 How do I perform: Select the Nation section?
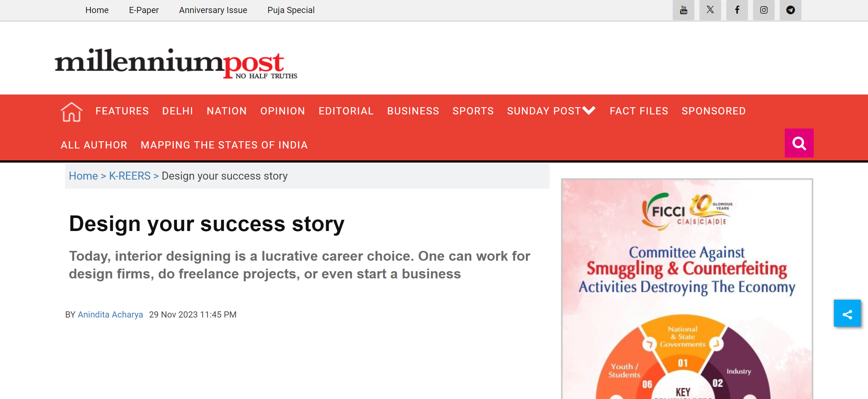click(x=227, y=111)
